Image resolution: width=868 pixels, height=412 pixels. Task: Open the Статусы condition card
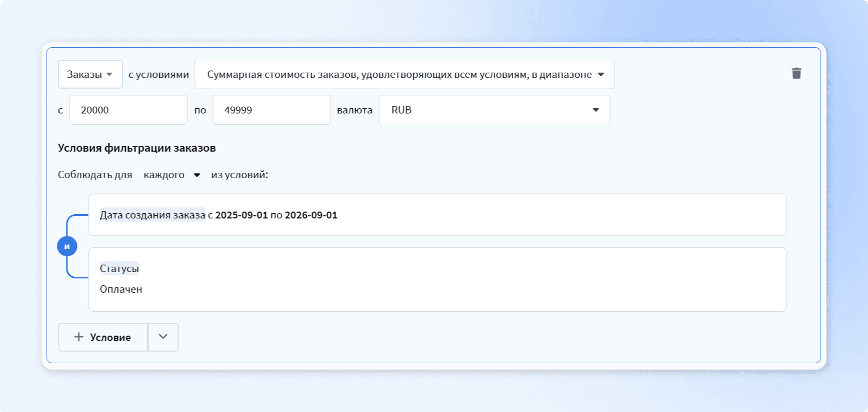(x=437, y=279)
